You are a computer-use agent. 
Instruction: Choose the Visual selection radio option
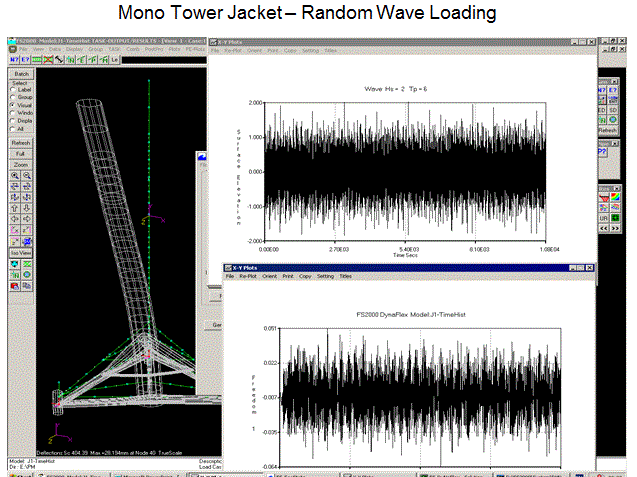pos(11,105)
